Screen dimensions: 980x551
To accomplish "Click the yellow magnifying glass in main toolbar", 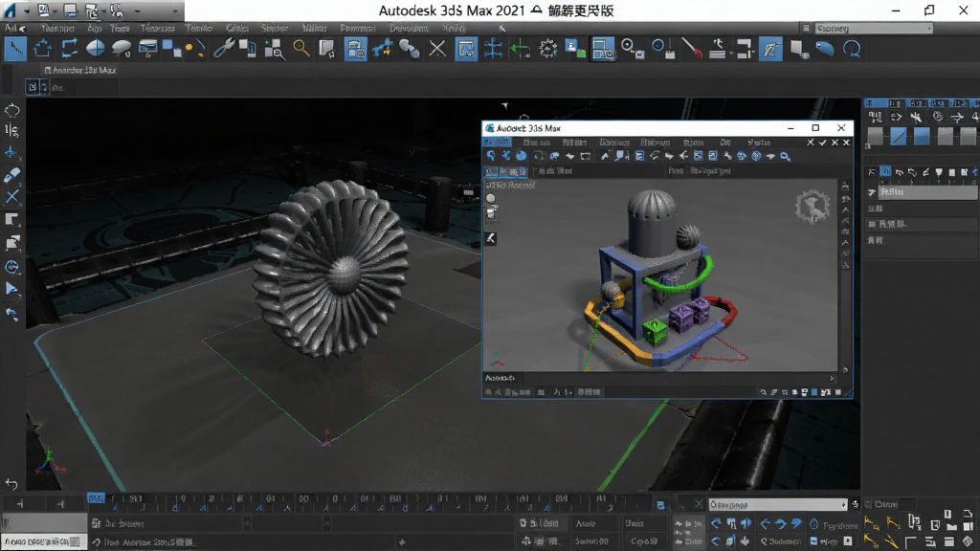I will pyautogui.click(x=301, y=49).
